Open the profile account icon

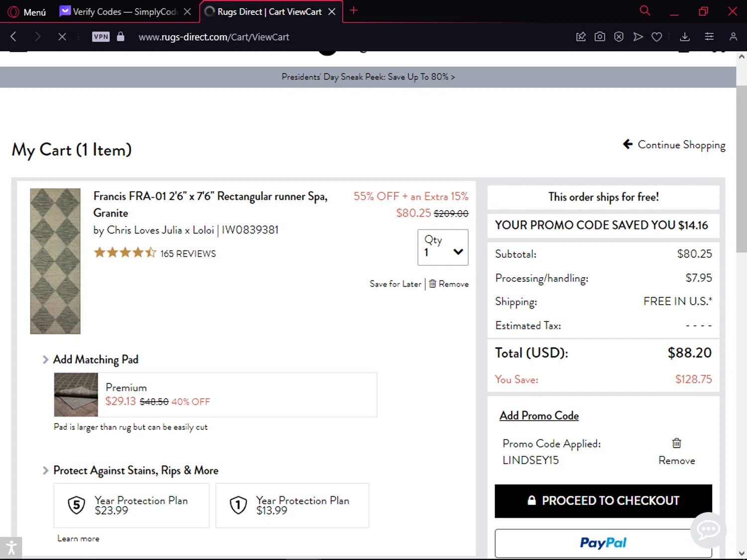[x=733, y=36]
